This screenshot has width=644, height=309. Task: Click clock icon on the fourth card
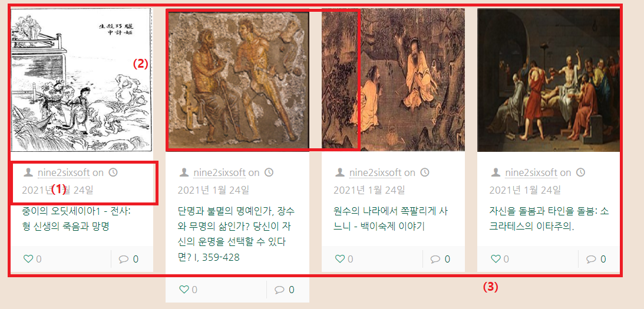coord(580,172)
